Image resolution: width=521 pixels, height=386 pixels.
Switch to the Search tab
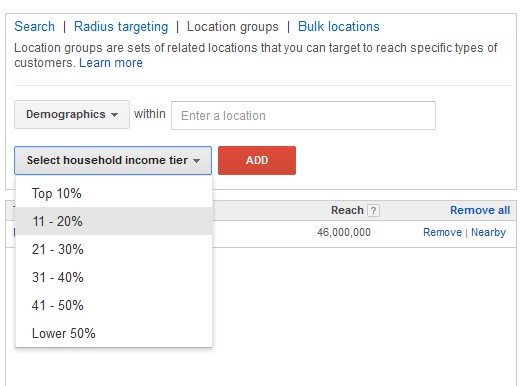click(34, 27)
